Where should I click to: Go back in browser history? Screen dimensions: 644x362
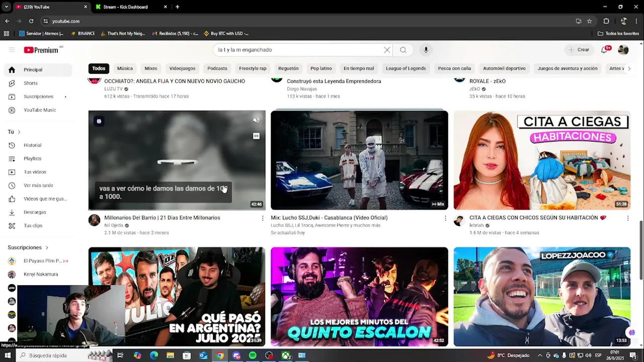pos(7,21)
